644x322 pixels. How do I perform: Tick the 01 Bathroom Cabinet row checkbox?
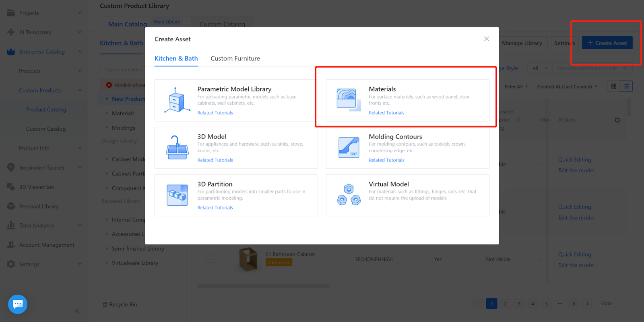(210, 259)
